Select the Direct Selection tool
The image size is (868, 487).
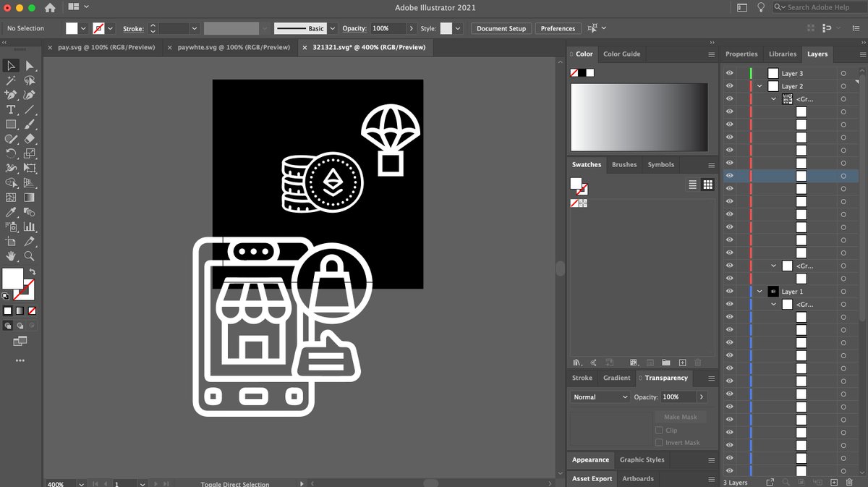tap(30, 66)
